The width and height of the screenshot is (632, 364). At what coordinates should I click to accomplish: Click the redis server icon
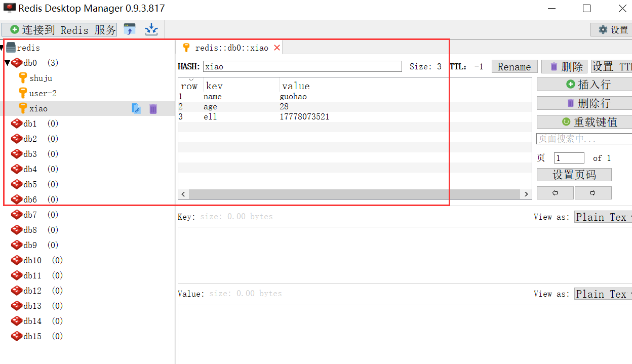pyautogui.click(x=11, y=48)
